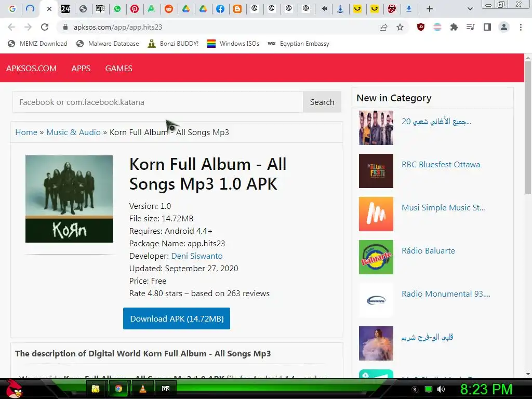532x399 pixels.
Task: Switch to the Google tab
Action: [x=12, y=9]
